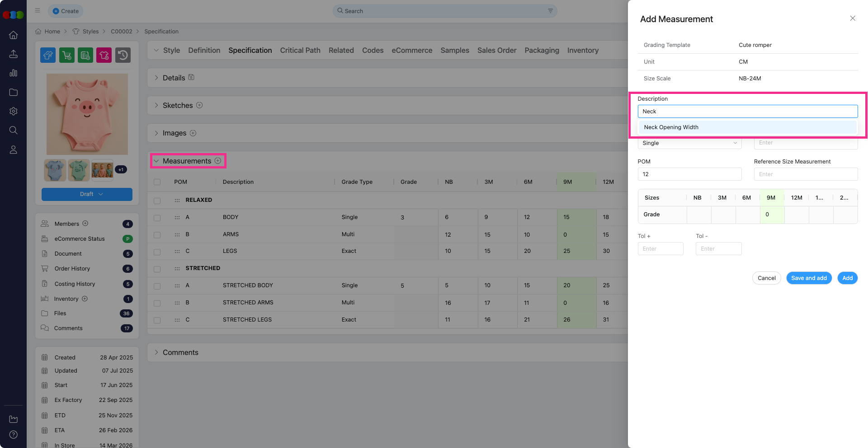Tick the checkbox for STRETCHED LEGS row
868x448 pixels.
tap(157, 320)
